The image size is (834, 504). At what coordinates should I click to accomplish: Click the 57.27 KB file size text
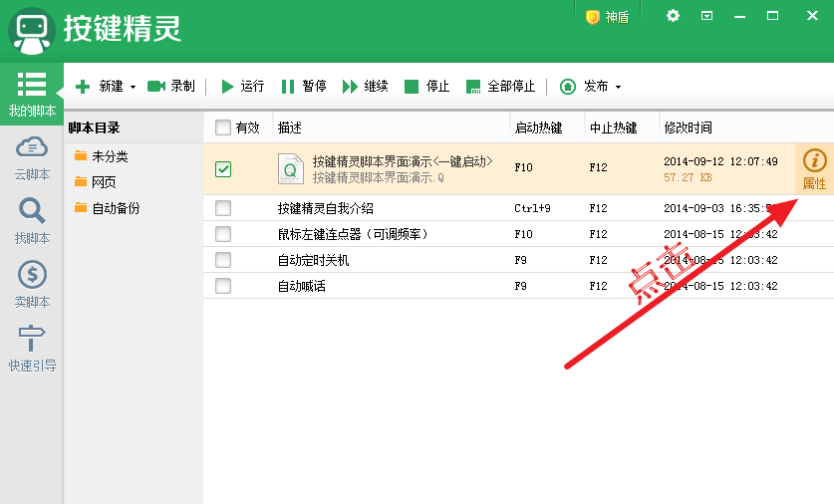point(688,177)
